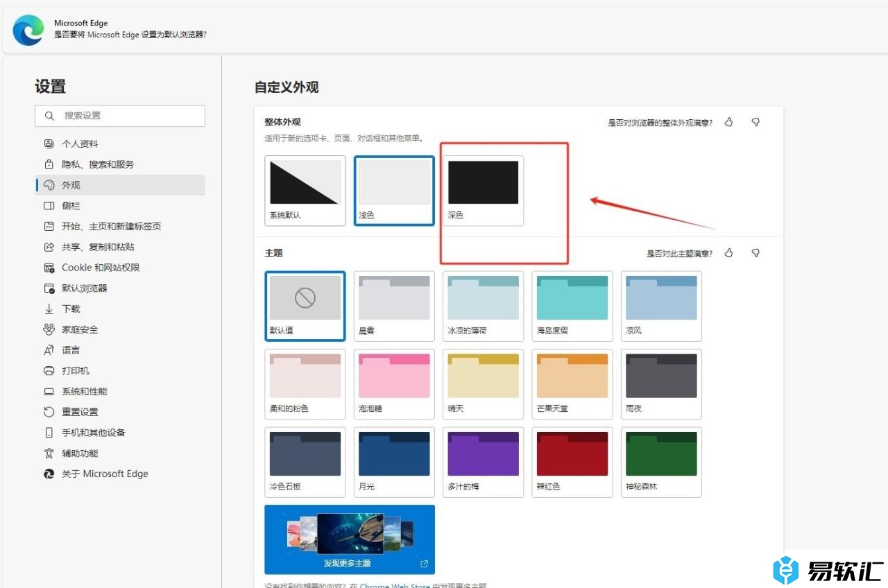Click the icon for 开始、主页和新建标签页
This screenshot has width=888, height=588.
point(49,226)
